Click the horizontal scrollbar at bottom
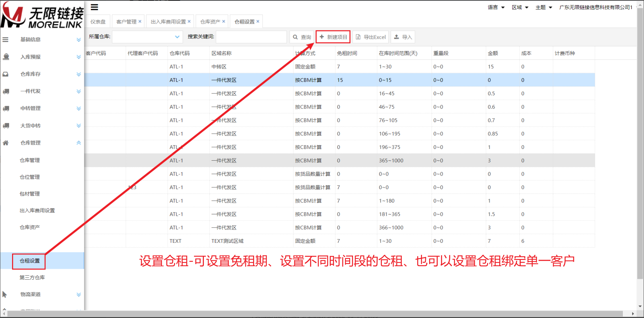The image size is (644, 318). (x=315, y=314)
